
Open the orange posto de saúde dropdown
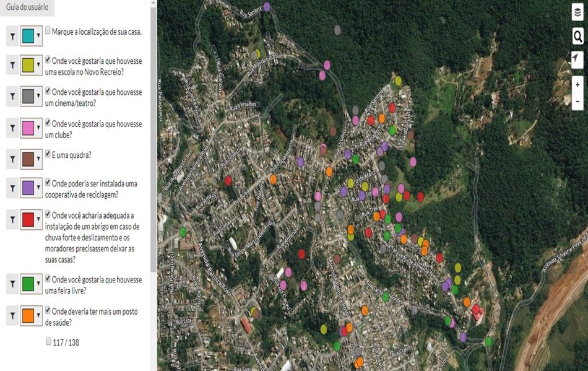[x=38, y=315]
